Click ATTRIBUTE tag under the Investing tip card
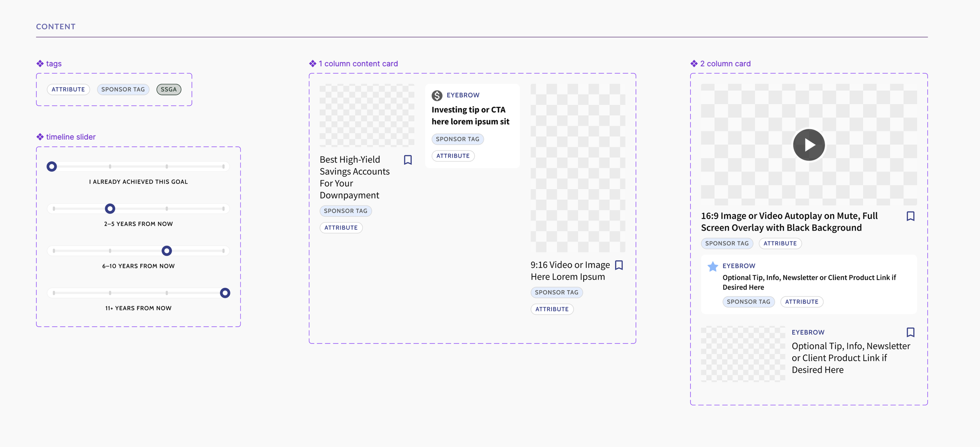 (453, 156)
